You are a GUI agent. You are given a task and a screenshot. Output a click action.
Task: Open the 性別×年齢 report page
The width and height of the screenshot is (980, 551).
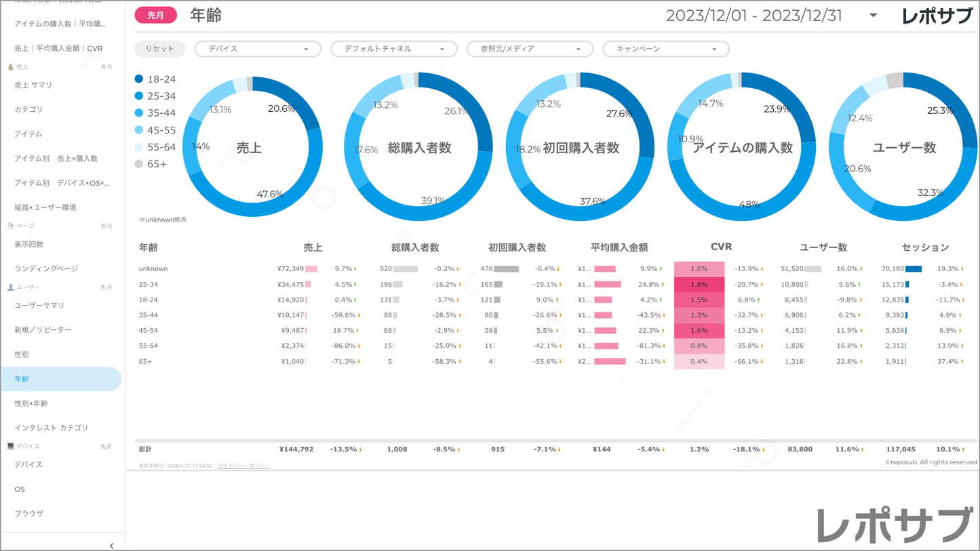pos(31,403)
